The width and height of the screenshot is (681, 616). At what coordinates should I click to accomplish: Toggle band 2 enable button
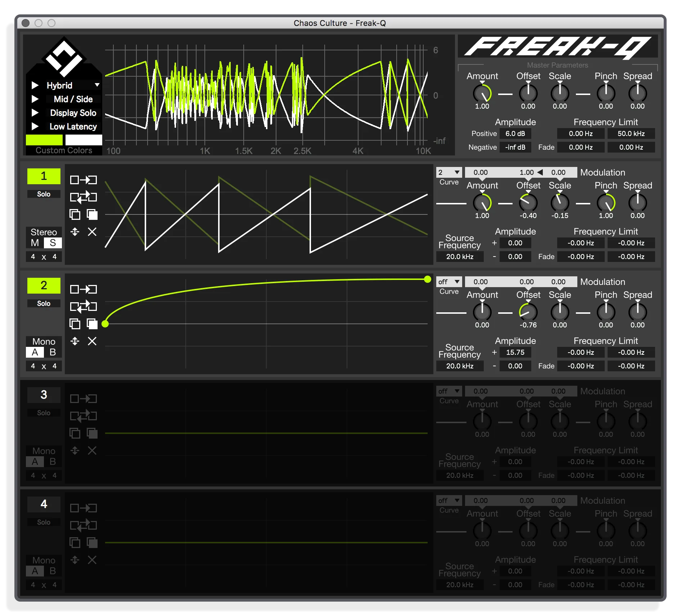pyautogui.click(x=44, y=285)
